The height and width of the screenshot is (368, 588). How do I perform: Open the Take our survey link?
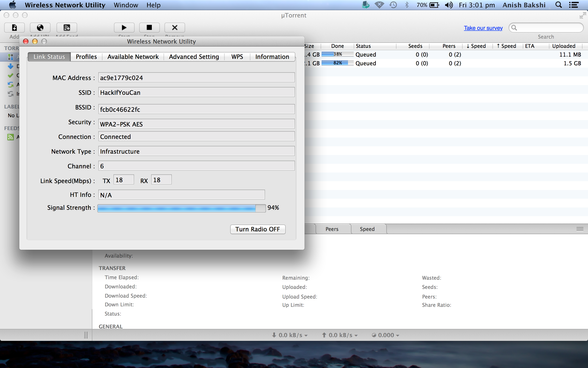click(483, 28)
